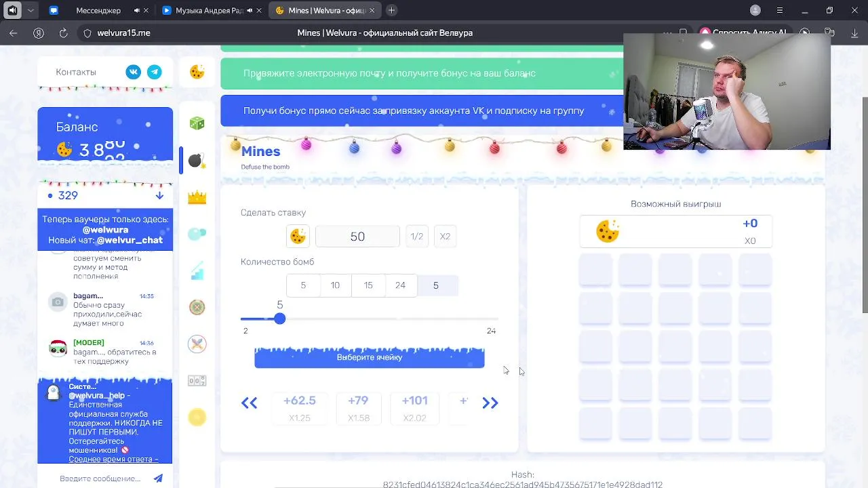Screen dimensions: 868x488
Task: Halve the bet with 1/2 button
Action: tap(416, 236)
